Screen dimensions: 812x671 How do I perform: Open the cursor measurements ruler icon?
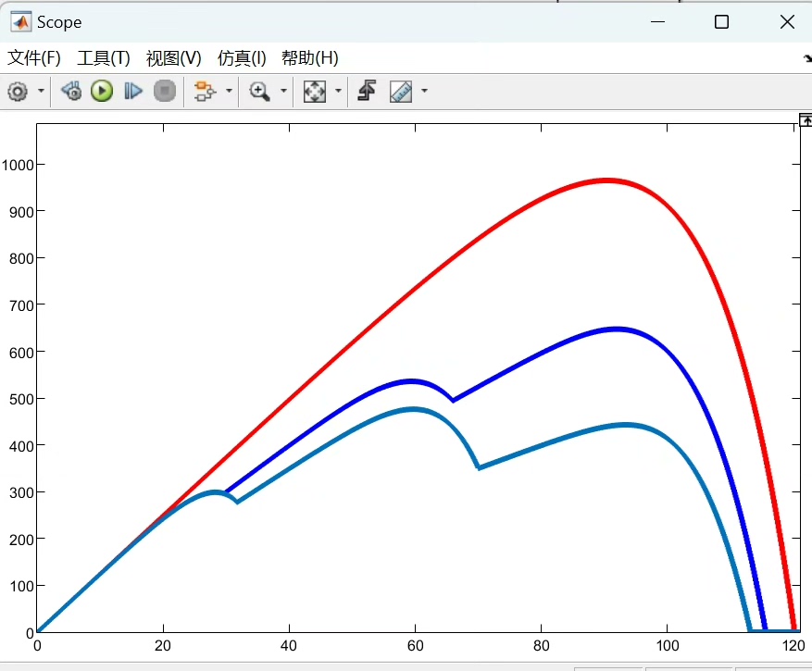401,92
